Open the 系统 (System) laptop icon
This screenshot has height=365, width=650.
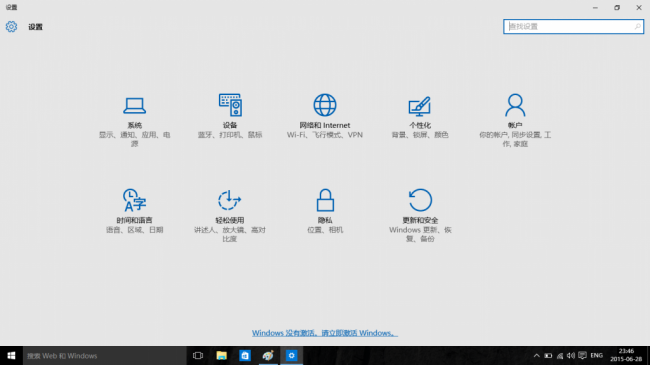click(134, 105)
